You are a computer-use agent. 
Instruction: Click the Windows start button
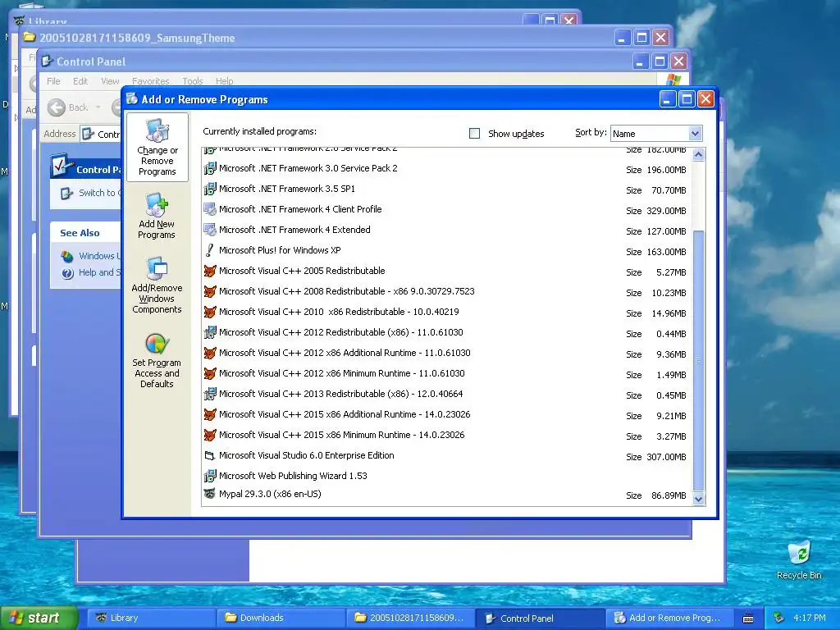click(x=39, y=619)
